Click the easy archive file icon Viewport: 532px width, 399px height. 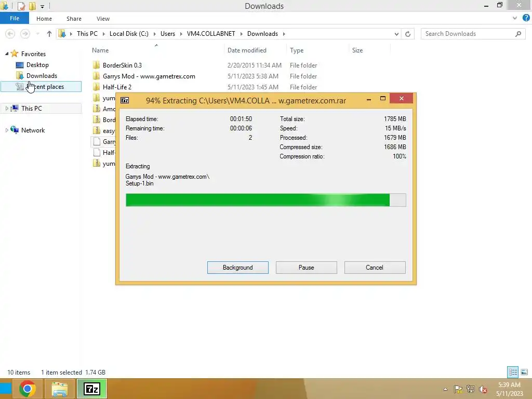(96, 130)
